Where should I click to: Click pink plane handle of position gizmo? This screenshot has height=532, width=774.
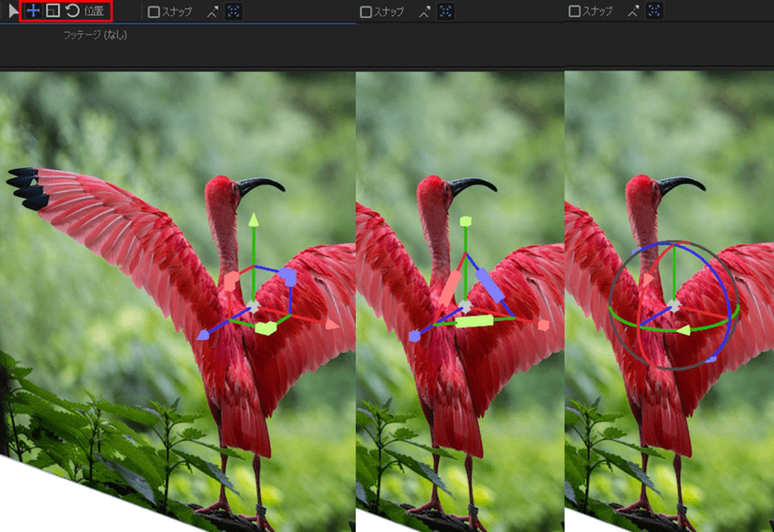(x=231, y=280)
